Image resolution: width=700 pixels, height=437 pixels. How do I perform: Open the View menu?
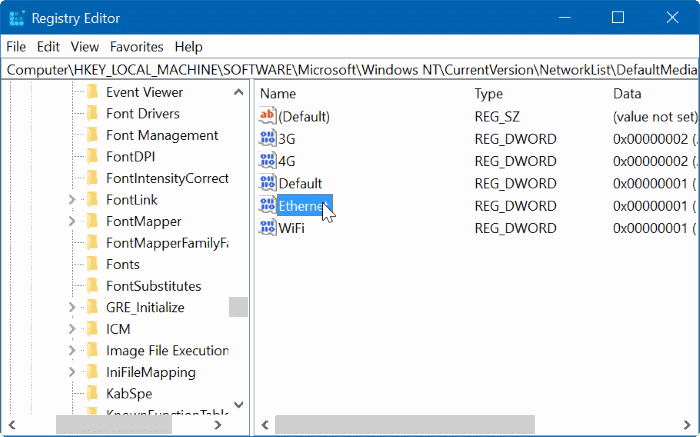pos(84,46)
